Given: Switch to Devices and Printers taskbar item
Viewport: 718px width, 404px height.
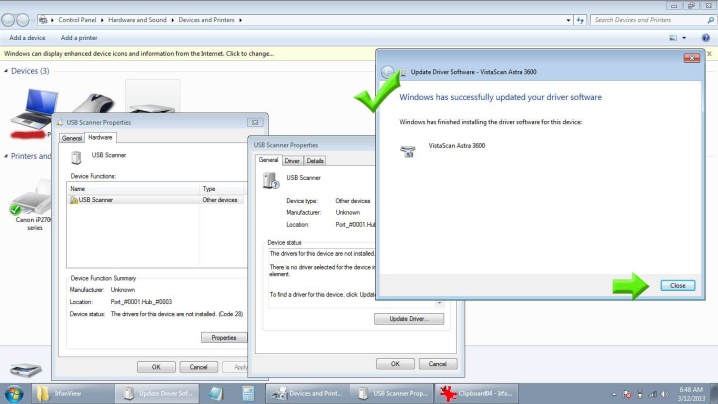Looking at the screenshot, I should [x=307, y=393].
